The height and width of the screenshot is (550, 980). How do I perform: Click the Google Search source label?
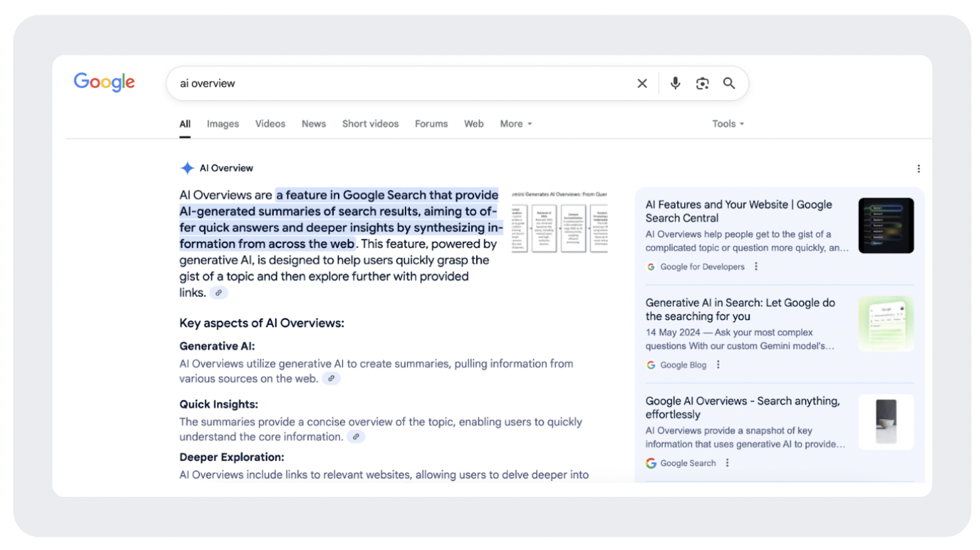(688, 463)
